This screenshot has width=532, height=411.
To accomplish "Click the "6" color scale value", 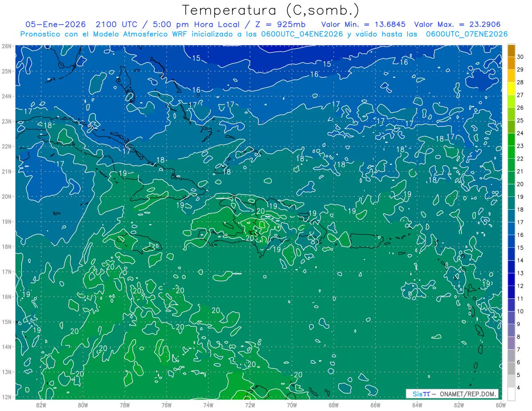I will [x=519, y=362].
